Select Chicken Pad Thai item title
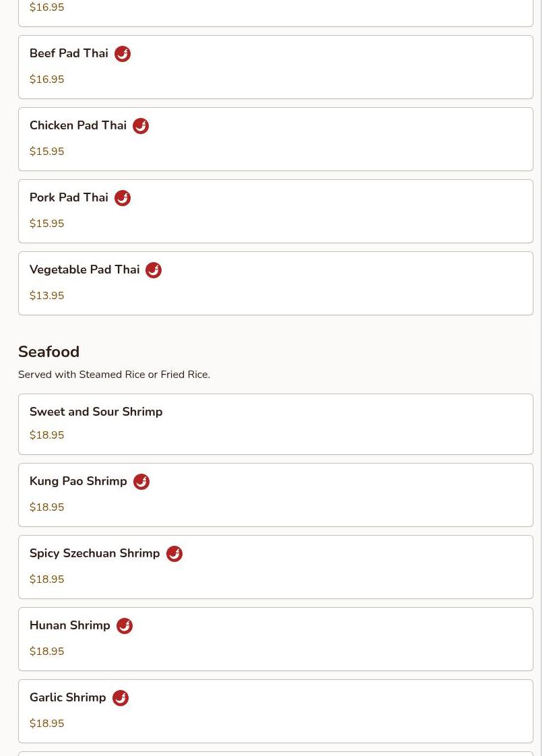Screen dimensions: 555x756 click(x=78, y=125)
